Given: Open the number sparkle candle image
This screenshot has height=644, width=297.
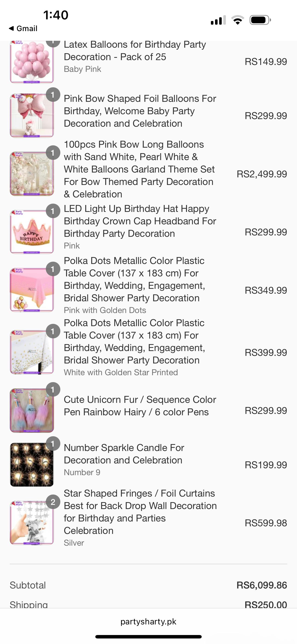Looking at the screenshot, I should coord(32,465).
